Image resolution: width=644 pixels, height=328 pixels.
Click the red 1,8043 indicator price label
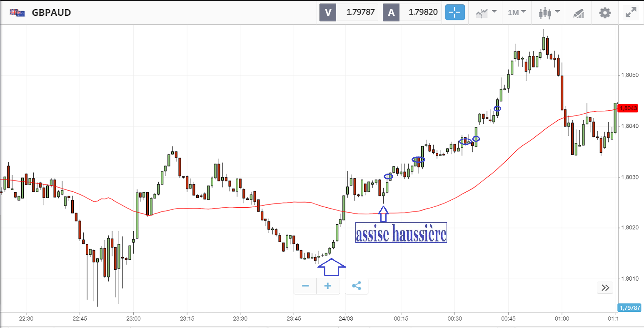pyautogui.click(x=628, y=108)
